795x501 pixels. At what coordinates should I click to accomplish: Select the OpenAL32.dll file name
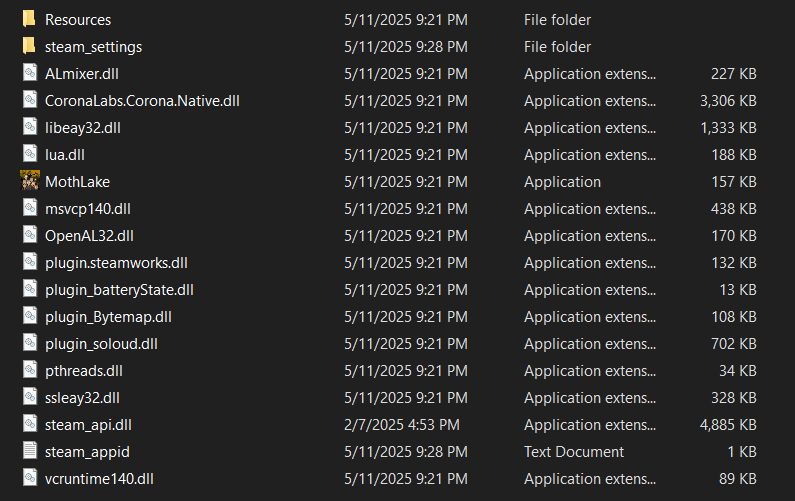[x=89, y=236]
